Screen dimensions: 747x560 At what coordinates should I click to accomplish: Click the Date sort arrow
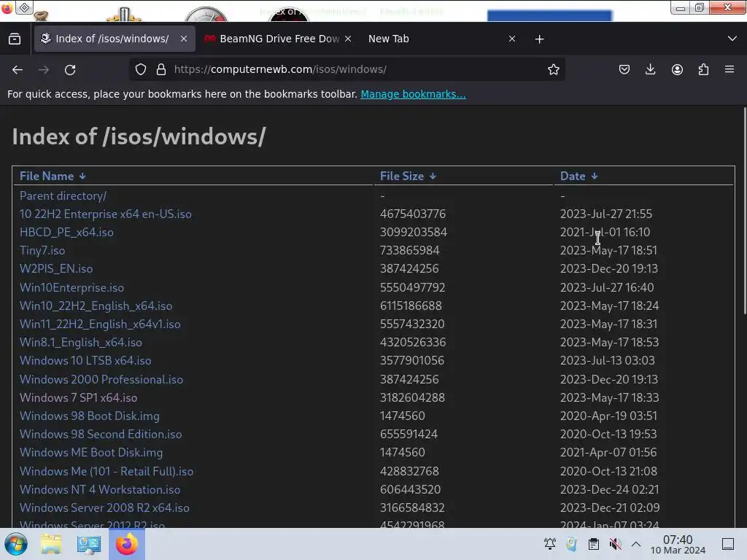pos(595,176)
